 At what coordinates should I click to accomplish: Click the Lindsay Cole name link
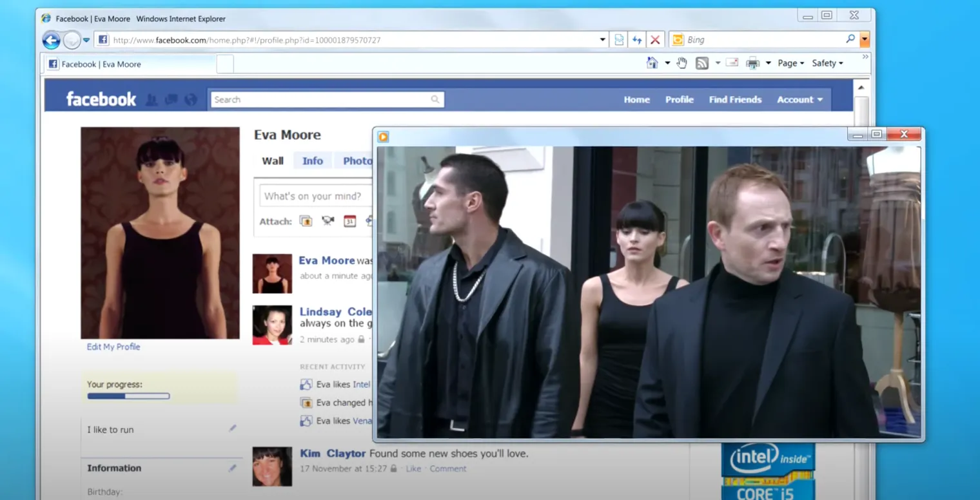click(336, 312)
